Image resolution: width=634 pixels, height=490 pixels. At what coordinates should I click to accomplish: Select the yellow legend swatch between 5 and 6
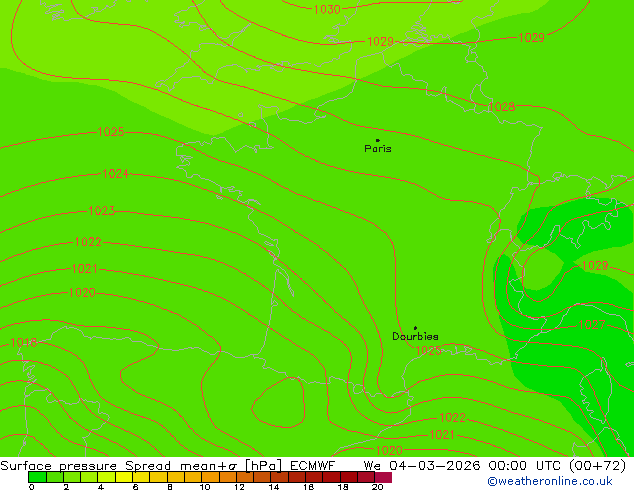point(124,477)
